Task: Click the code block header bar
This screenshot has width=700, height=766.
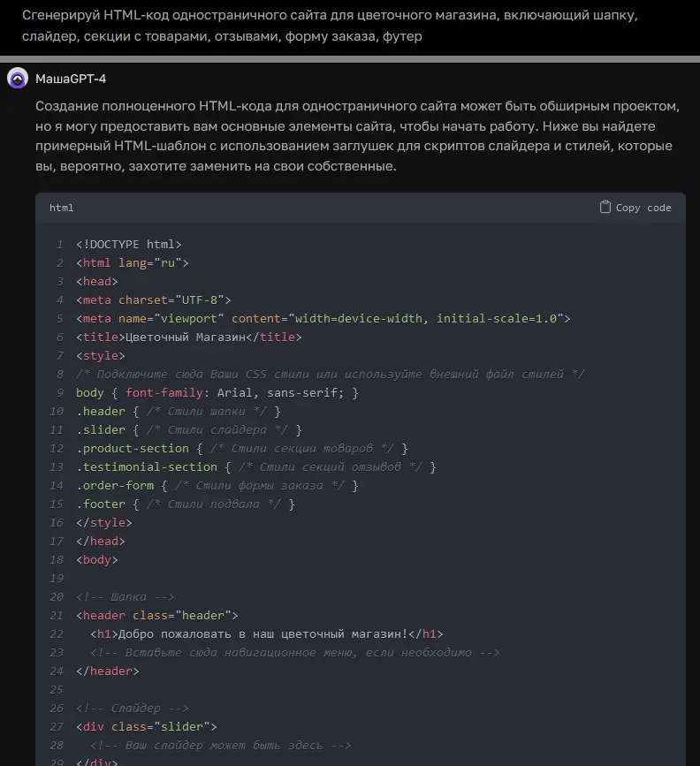Action: [x=354, y=208]
